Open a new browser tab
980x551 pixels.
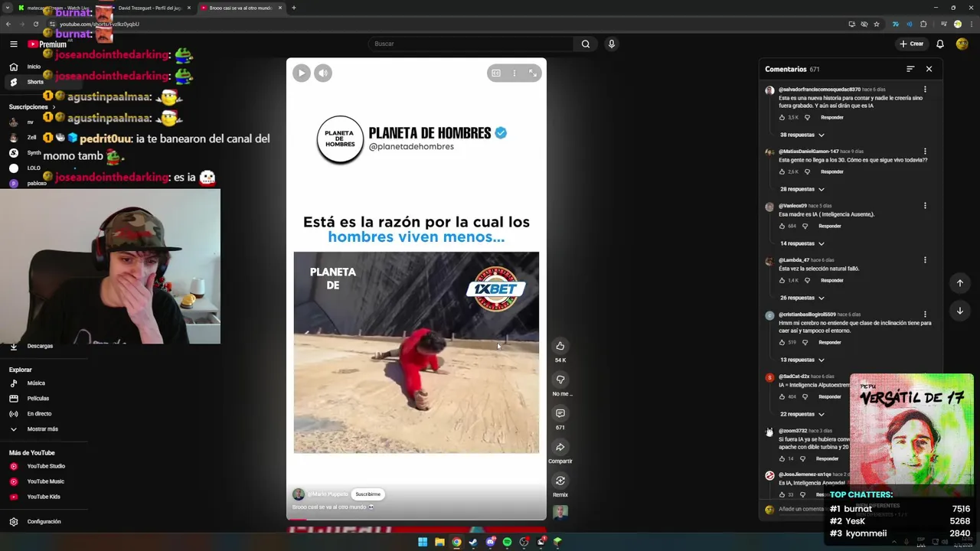click(294, 8)
